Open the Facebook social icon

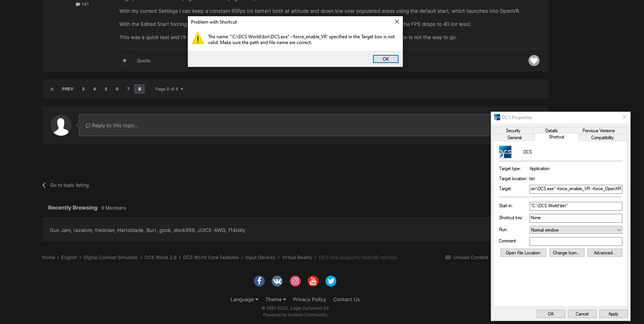pyautogui.click(x=259, y=281)
